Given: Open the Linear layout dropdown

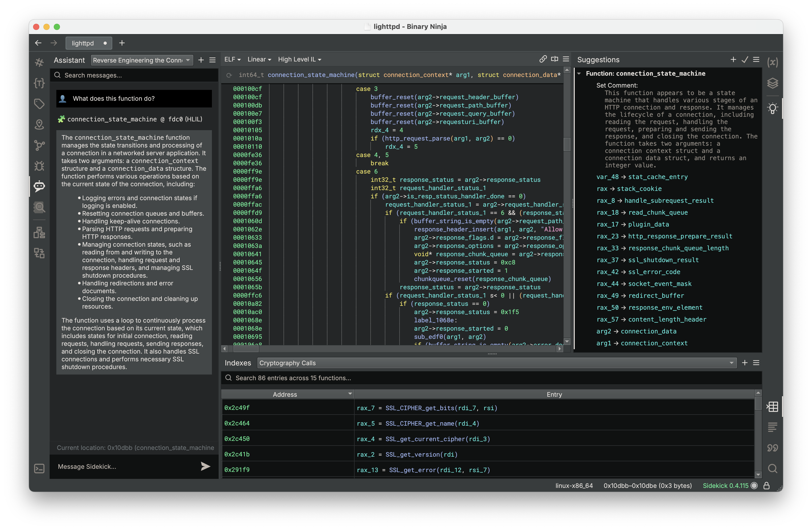Looking at the screenshot, I should (259, 59).
